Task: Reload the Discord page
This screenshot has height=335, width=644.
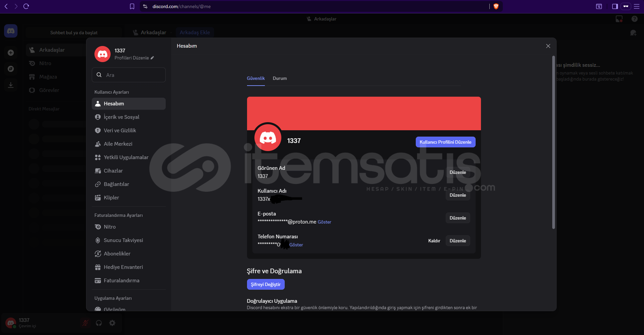Action: coord(26,6)
